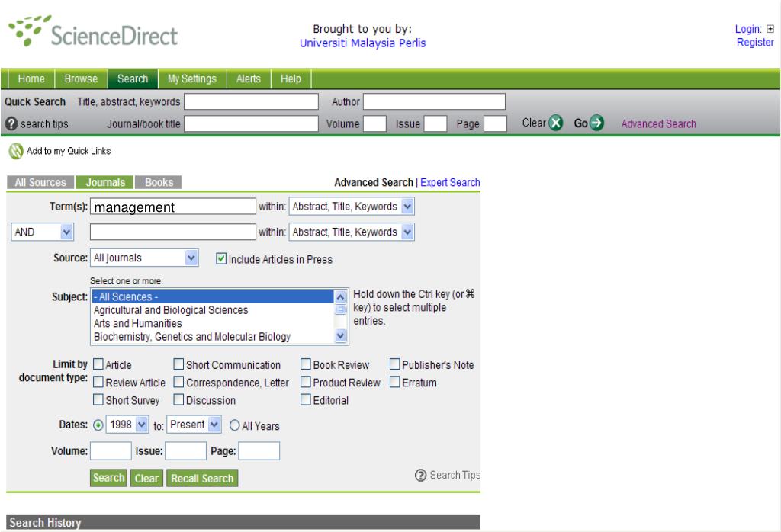This screenshot has width=781, height=532.
Task: Click the Subject list scroll down arrow
Action: click(x=341, y=336)
